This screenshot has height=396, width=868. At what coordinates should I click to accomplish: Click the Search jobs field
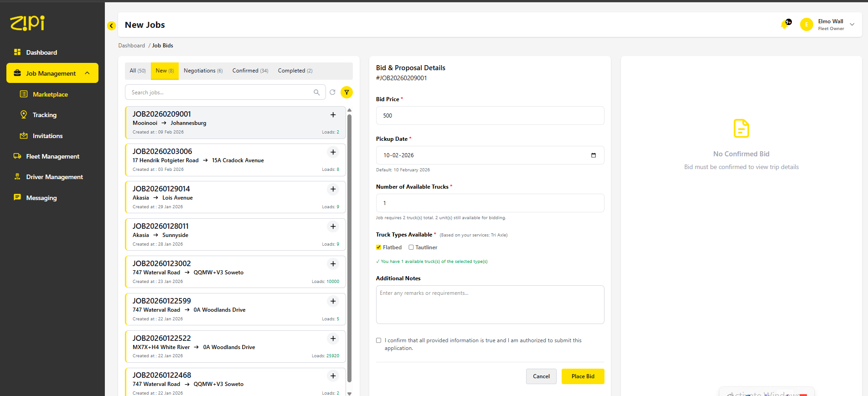[225, 92]
